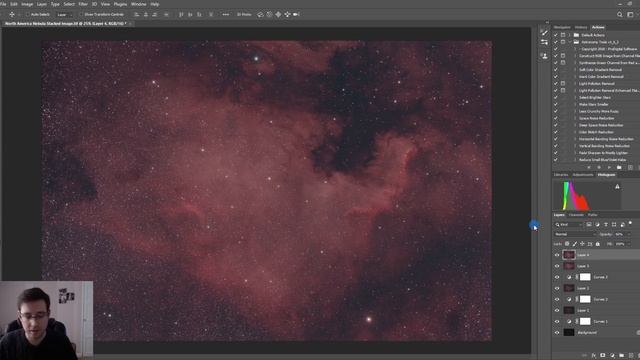Open the Window menu
The width and height of the screenshot is (640, 360).
point(138,4)
